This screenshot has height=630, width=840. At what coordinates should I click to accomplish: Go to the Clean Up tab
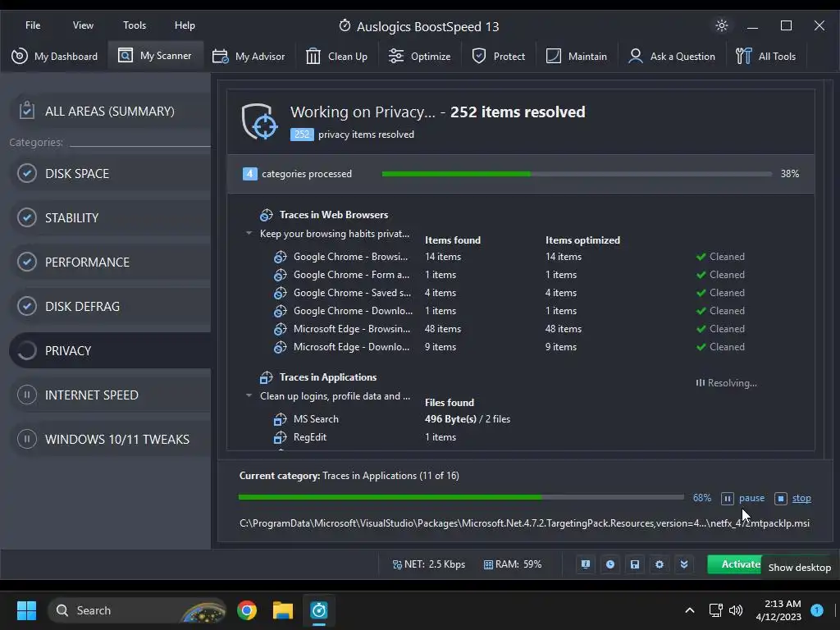pyautogui.click(x=336, y=57)
